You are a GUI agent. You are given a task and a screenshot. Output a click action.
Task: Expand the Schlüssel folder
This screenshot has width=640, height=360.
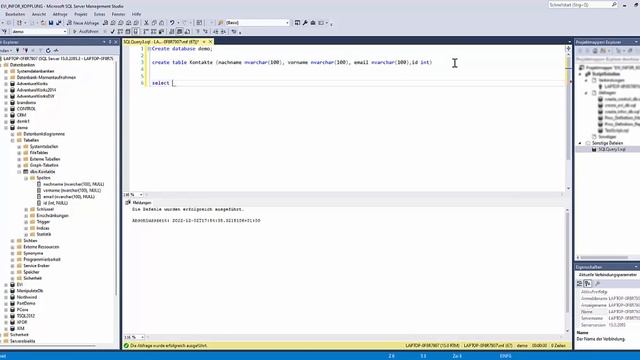click(26, 209)
